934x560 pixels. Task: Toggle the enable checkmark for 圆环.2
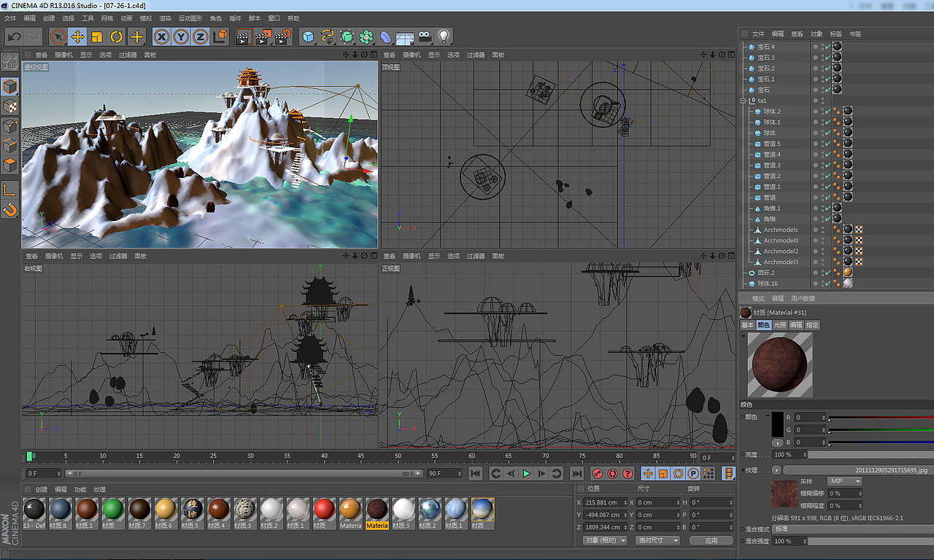[827, 273]
